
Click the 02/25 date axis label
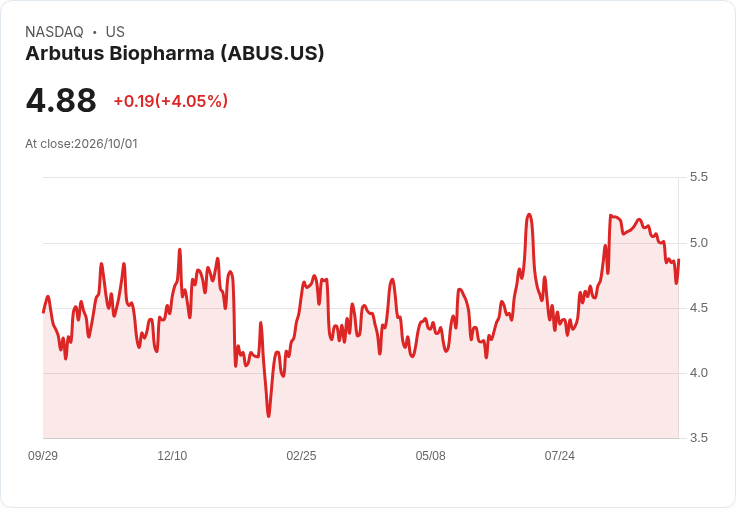click(301, 455)
